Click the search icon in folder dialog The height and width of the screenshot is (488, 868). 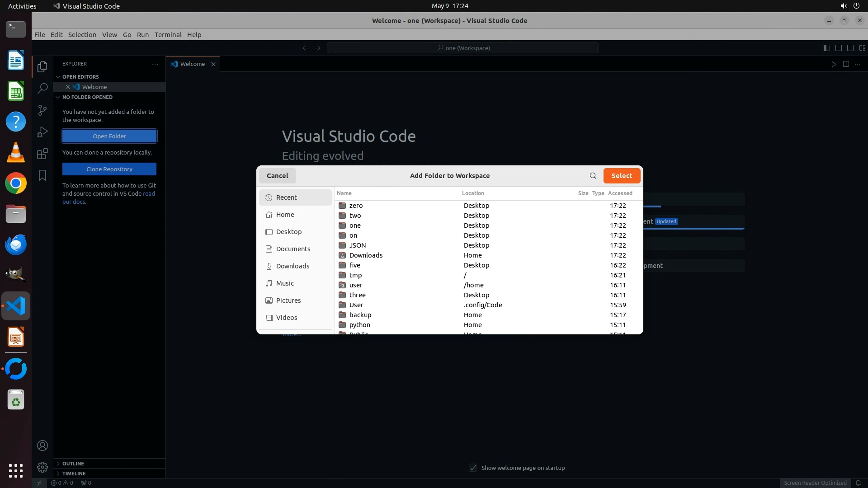pos(593,176)
